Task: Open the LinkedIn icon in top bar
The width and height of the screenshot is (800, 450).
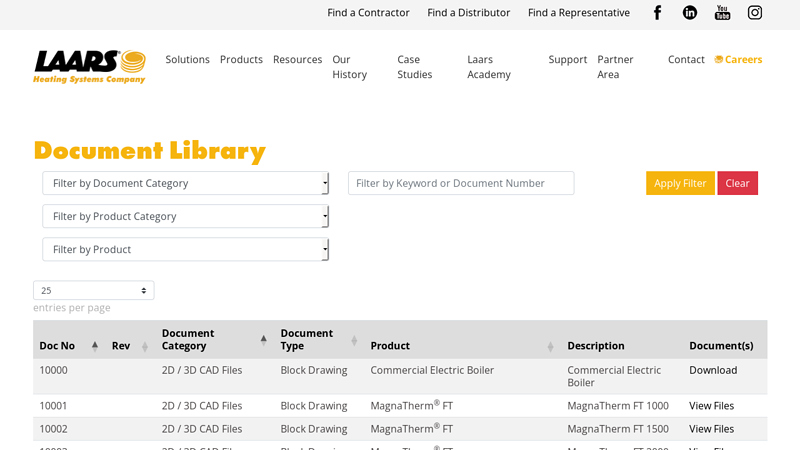Action: point(690,13)
